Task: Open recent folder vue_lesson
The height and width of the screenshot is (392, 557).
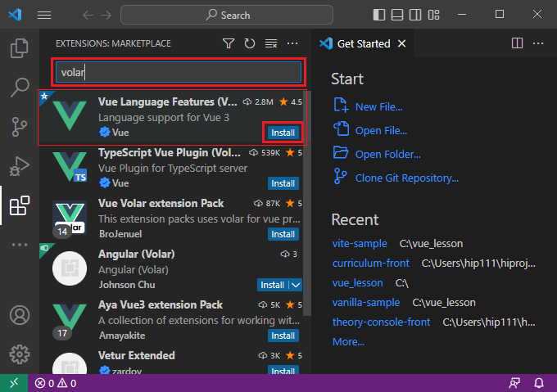Action: pyautogui.click(x=357, y=282)
